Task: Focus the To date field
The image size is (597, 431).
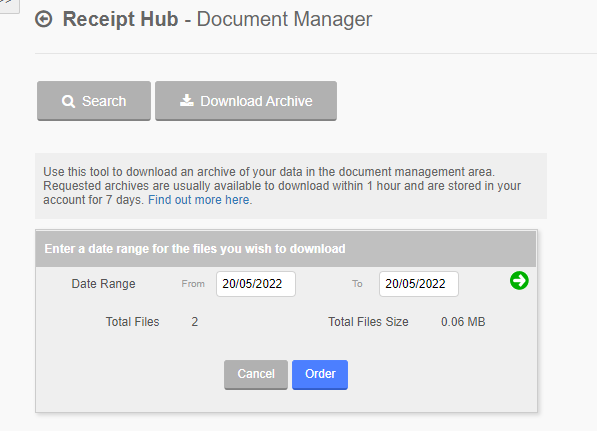Action: [x=419, y=284]
